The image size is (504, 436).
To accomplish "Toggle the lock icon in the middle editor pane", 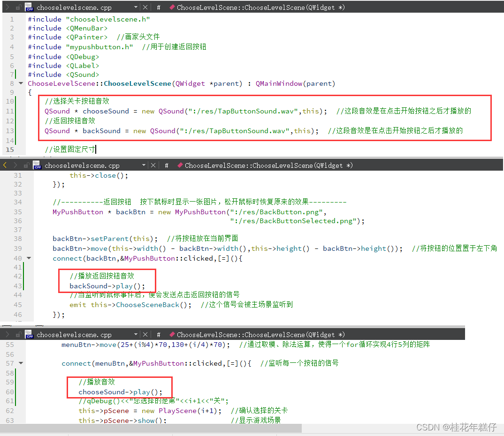I will click(26, 165).
